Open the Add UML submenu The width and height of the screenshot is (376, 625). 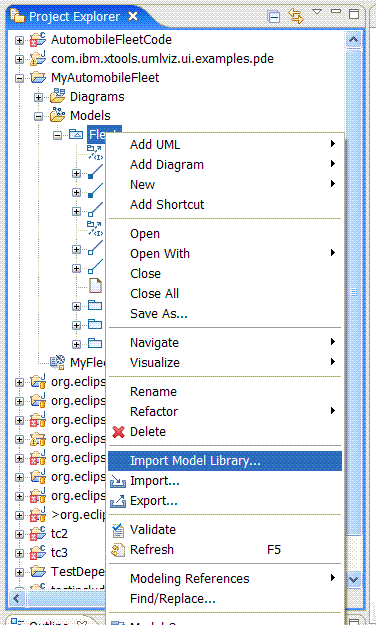point(225,145)
